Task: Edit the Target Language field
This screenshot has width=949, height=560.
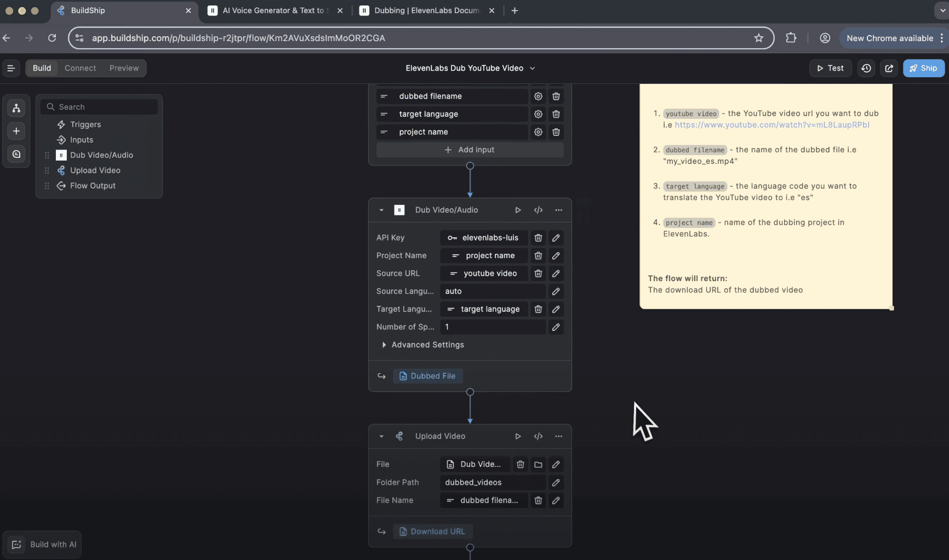Action: pos(556,309)
